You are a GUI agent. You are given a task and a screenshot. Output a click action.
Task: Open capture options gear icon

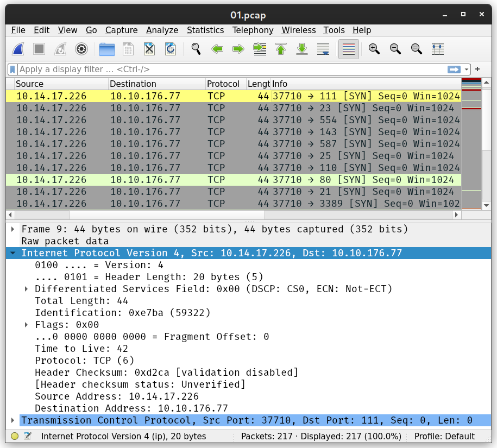(81, 49)
